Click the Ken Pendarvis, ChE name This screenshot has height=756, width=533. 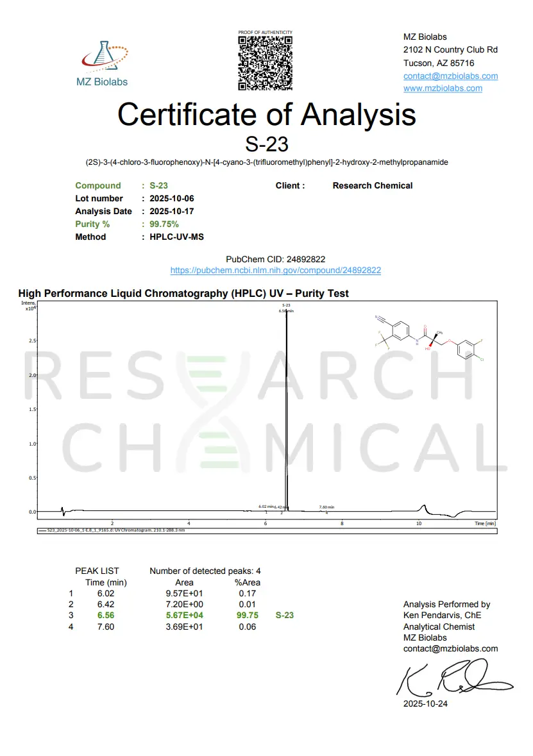[442, 615]
